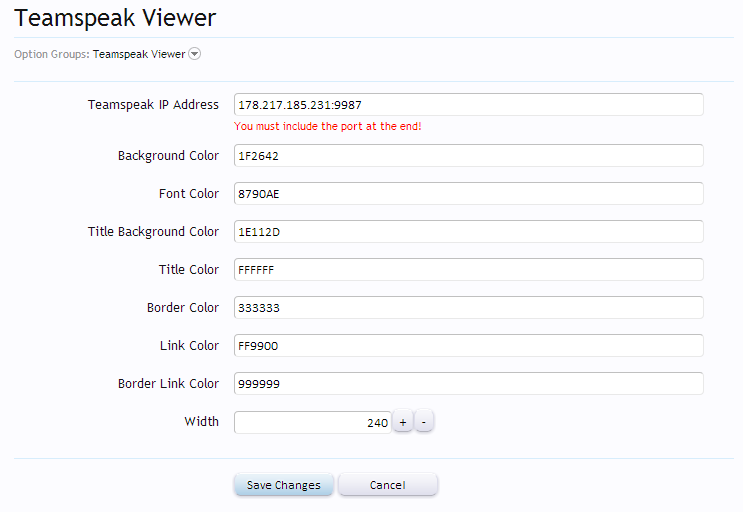Click the Border Color text box
Screen dimensions: 743x512
point(468,308)
